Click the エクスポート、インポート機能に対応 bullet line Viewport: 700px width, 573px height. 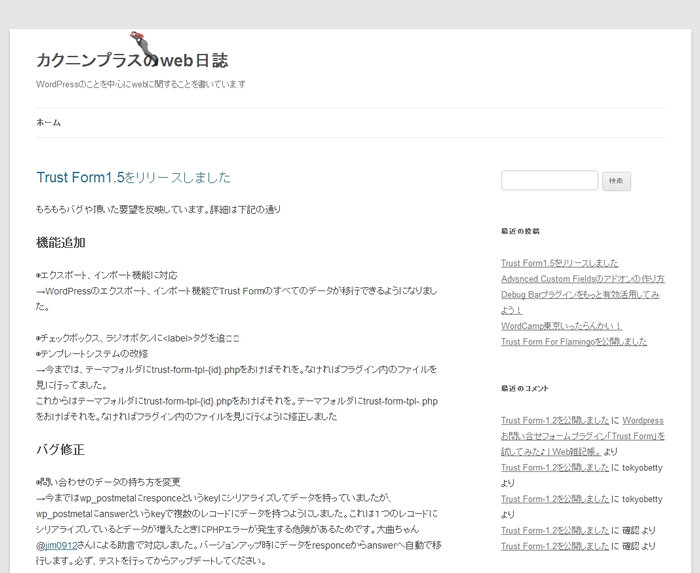point(107,275)
